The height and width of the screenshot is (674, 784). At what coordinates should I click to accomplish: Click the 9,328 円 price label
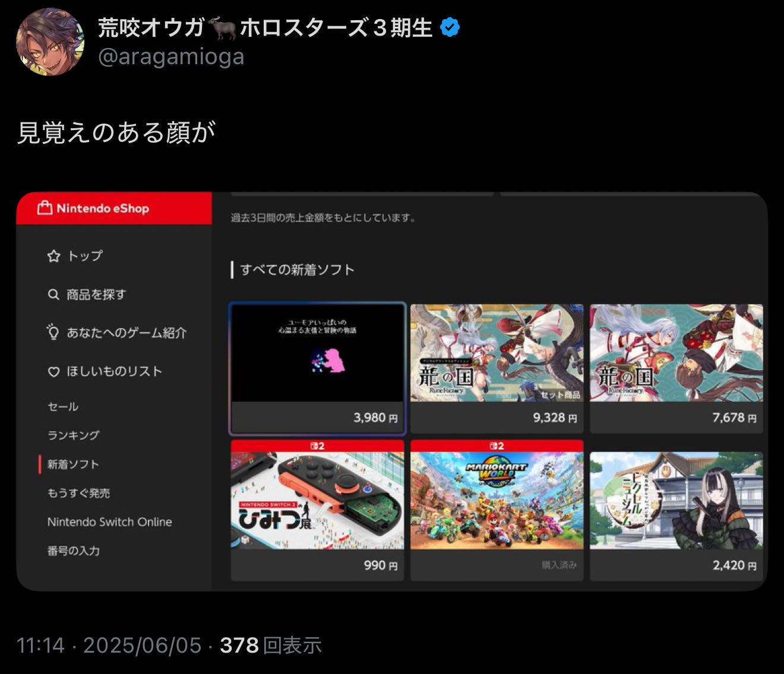(555, 418)
